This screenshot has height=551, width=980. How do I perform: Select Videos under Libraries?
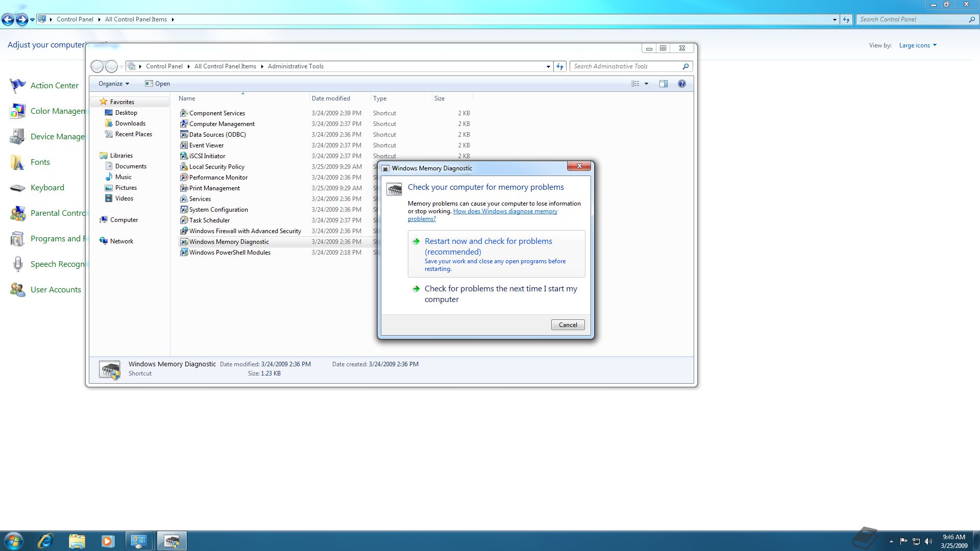click(x=124, y=198)
